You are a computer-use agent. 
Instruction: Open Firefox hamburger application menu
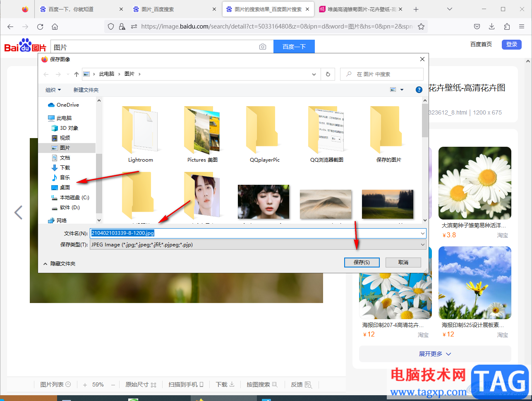pyautogui.click(x=522, y=26)
